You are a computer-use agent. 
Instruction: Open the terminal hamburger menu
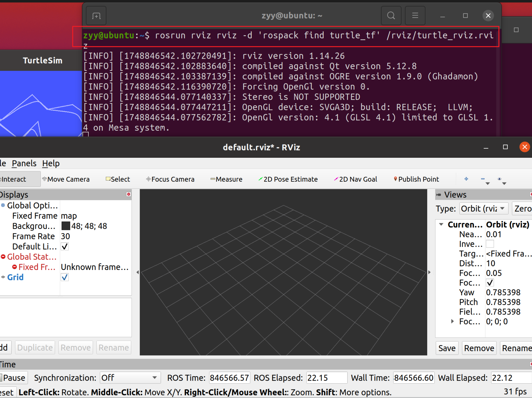[415, 16]
